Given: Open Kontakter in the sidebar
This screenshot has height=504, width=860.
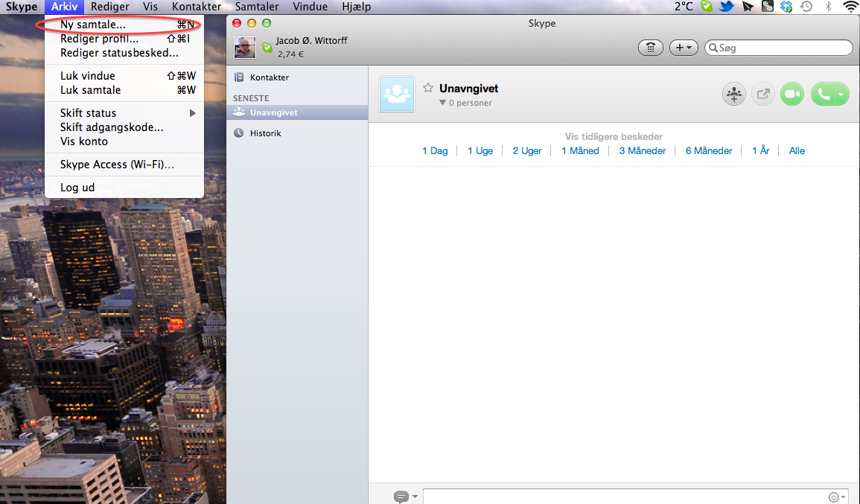Looking at the screenshot, I should pyautogui.click(x=269, y=77).
